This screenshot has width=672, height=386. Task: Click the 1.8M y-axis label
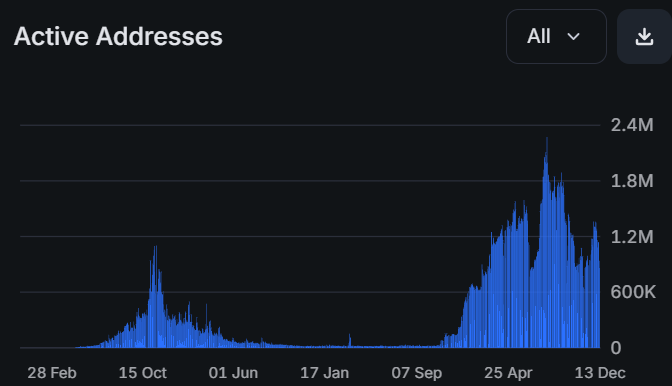632,181
